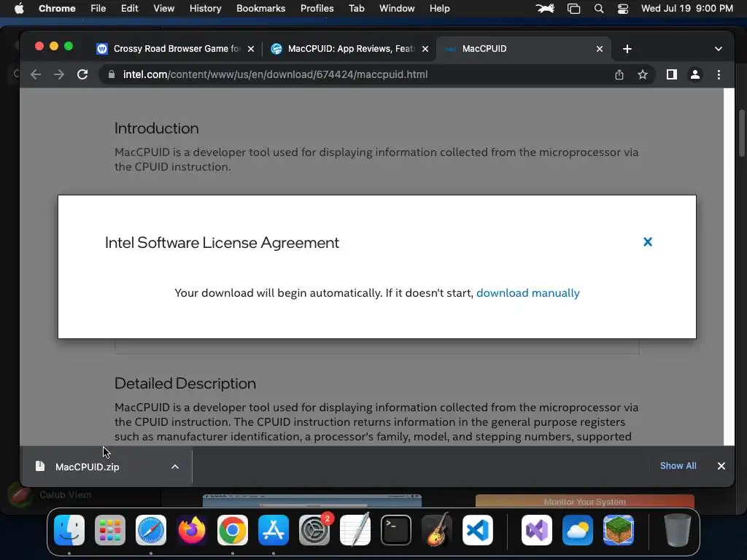Switch to the Crossy Road Browser Game tab
This screenshot has height=560, width=747.
pyautogui.click(x=175, y=49)
